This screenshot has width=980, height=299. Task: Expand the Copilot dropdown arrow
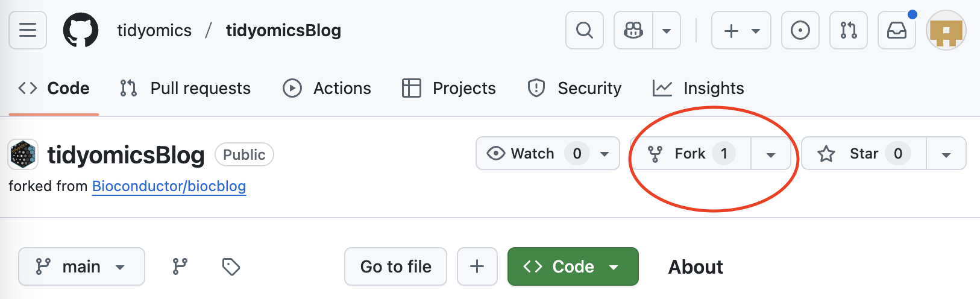pos(667,30)
